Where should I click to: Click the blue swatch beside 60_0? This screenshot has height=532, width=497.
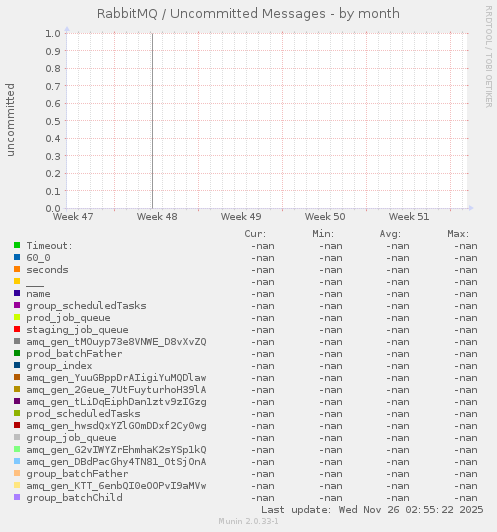pyautogui.click(x=17, y=257)
